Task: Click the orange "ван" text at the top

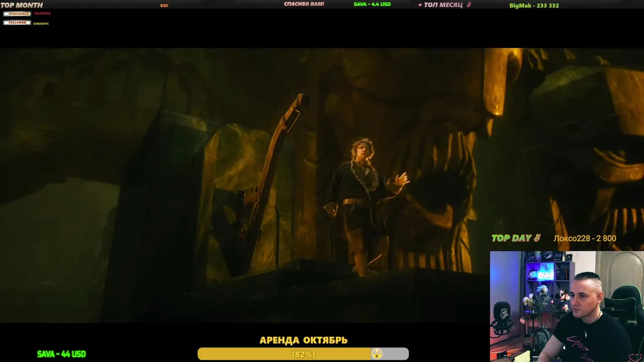Action: pos(164,6)
